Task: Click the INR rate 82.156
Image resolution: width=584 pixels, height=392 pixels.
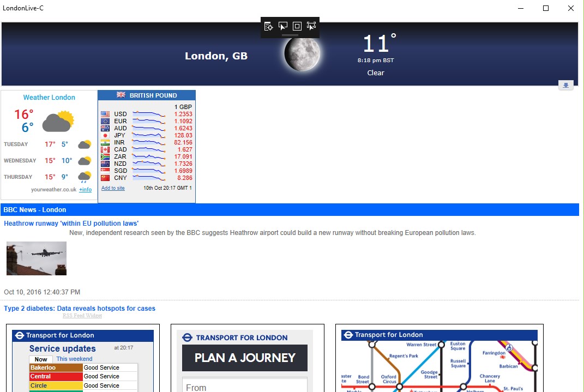Action: click(183, 142)
